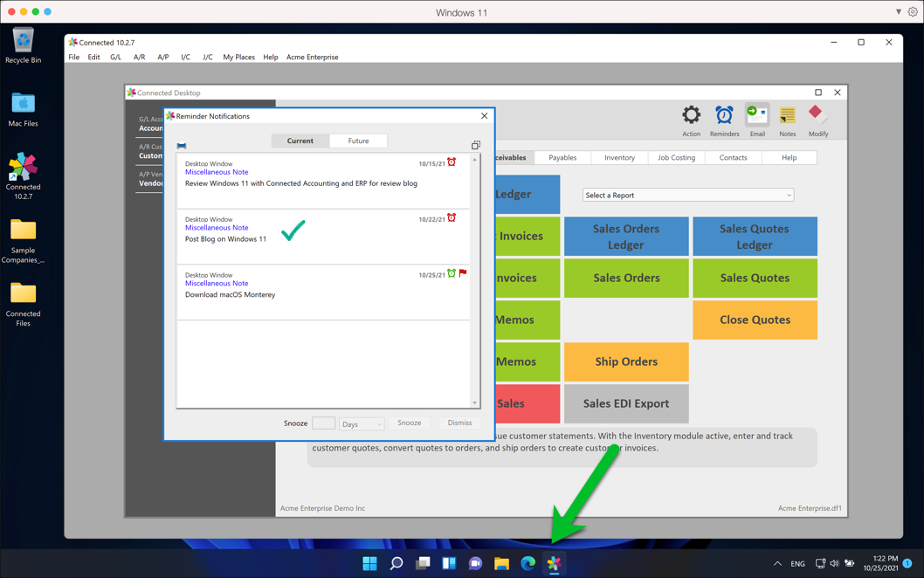924x578 pixels.
Task: Toggle the checkmark on Post Blog reminder
Action: [x=293, y=231]
